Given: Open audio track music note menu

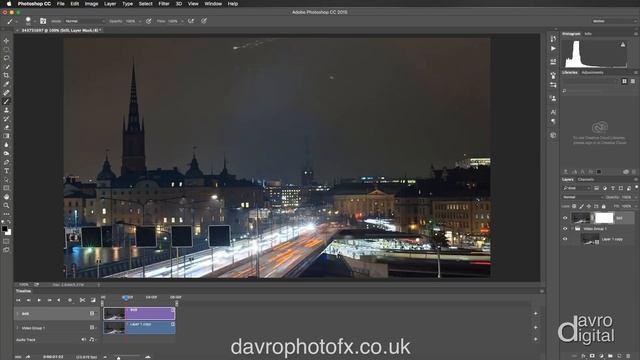Looking at the screenshot, I should tap(92, 340).
